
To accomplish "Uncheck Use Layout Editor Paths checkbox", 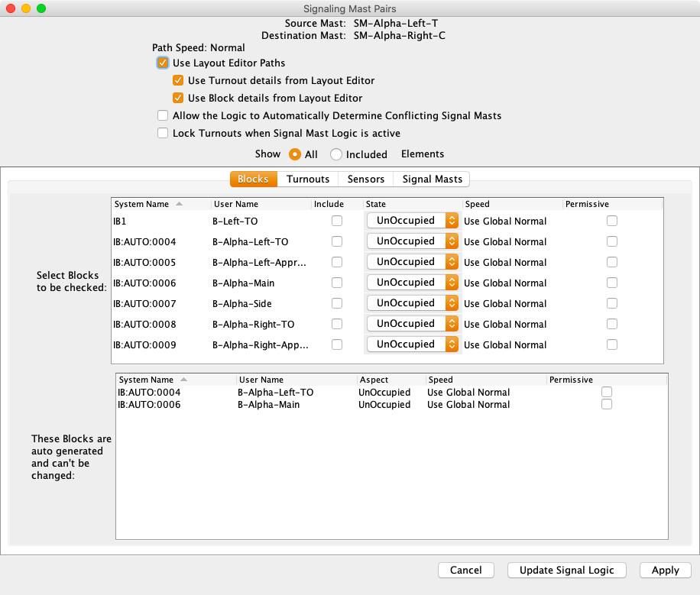I will [x=163, y=63].
